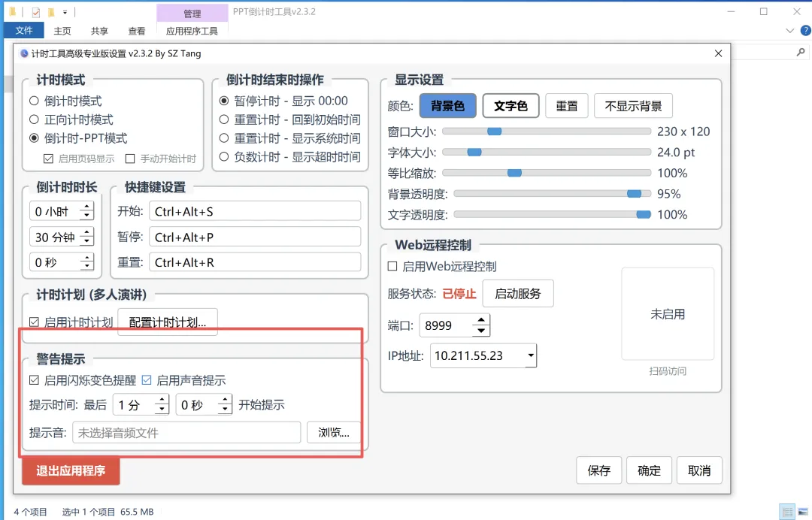Adjust the 窗口大小 slider handle
Image resolution: width=812 pixels, height=520 pixels.
coord(495,132)
